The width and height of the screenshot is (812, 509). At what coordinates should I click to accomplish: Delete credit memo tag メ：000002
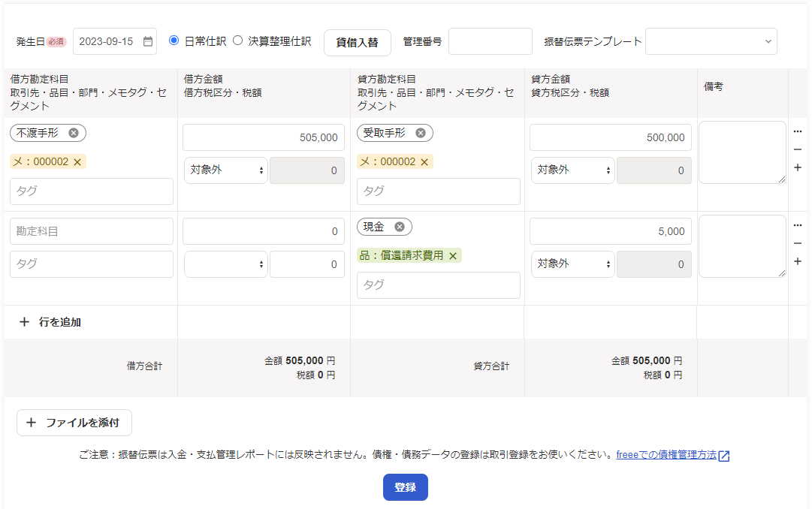coord(424,162)
